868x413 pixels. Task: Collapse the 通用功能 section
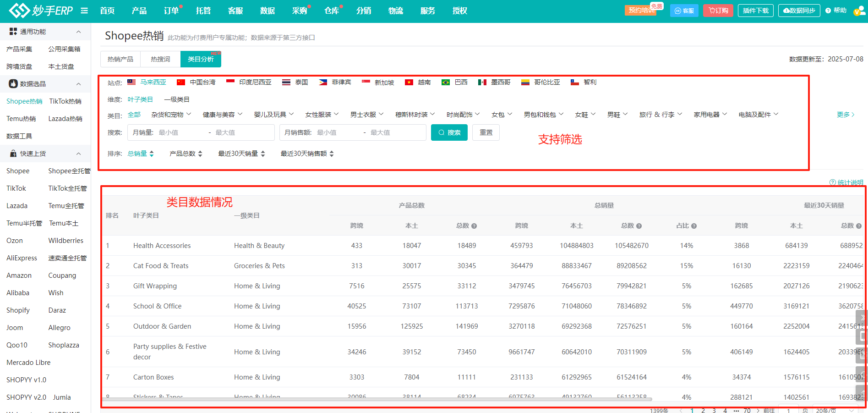(x=78, y=32)
